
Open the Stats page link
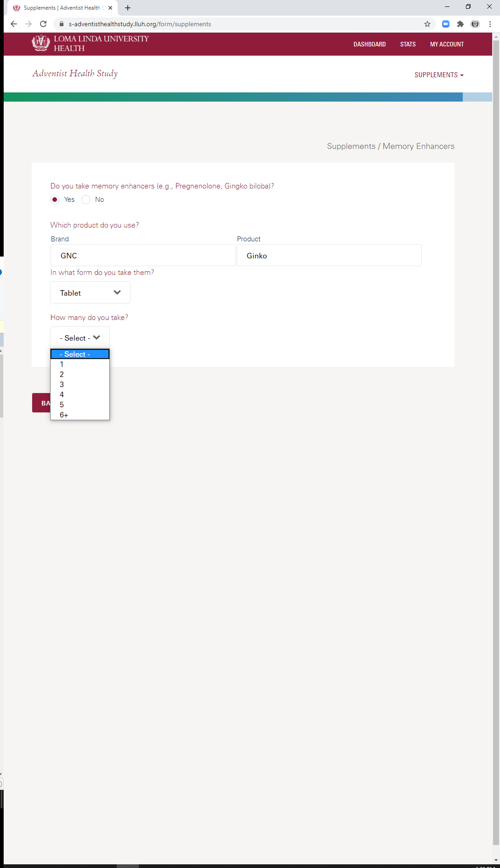tap(408, 44)
